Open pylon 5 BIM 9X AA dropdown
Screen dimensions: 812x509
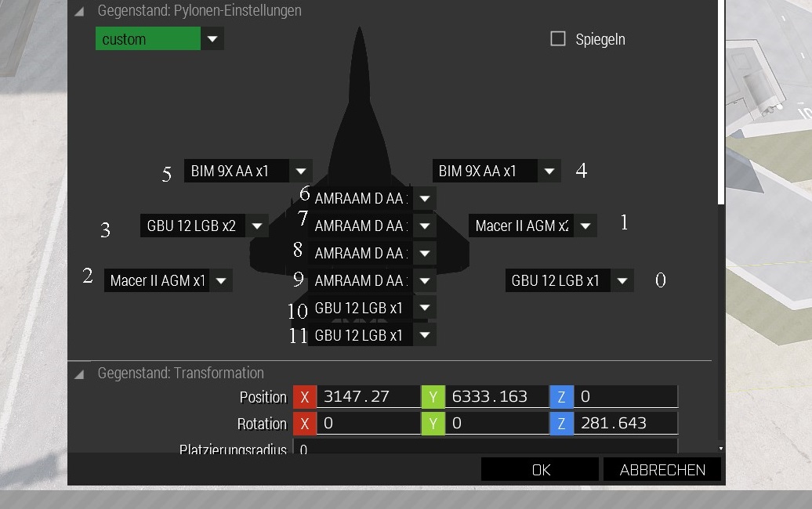(300, 171)
